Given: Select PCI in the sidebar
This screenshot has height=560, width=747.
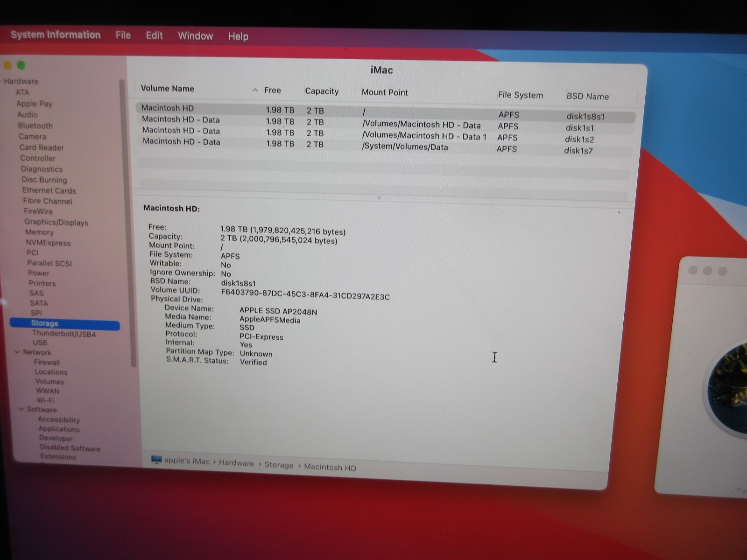Looking at the screenshot, I should click(33, 252).
